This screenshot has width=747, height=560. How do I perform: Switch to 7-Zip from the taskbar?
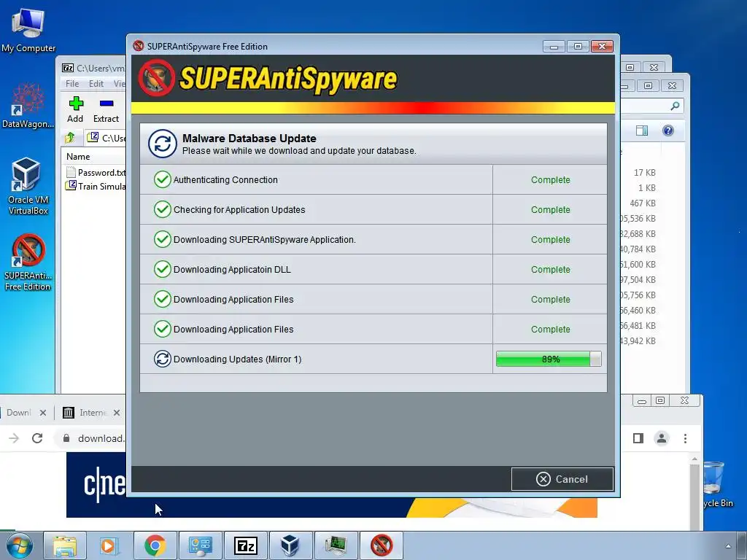[x=245, y=545]
